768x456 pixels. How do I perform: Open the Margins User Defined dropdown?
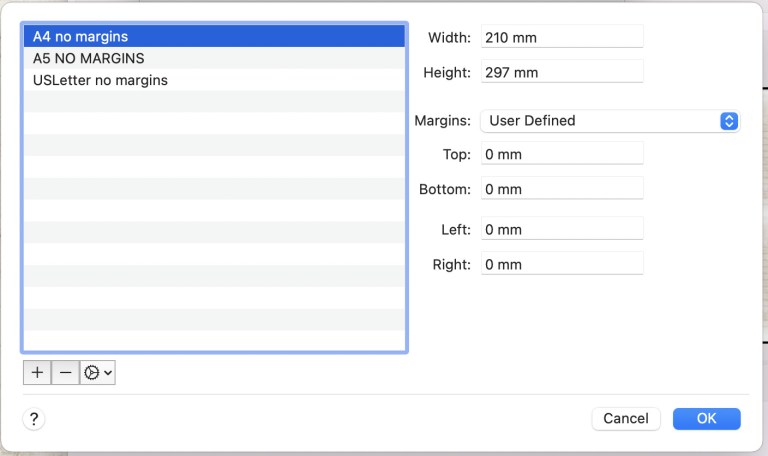click(x=609, y=121)
